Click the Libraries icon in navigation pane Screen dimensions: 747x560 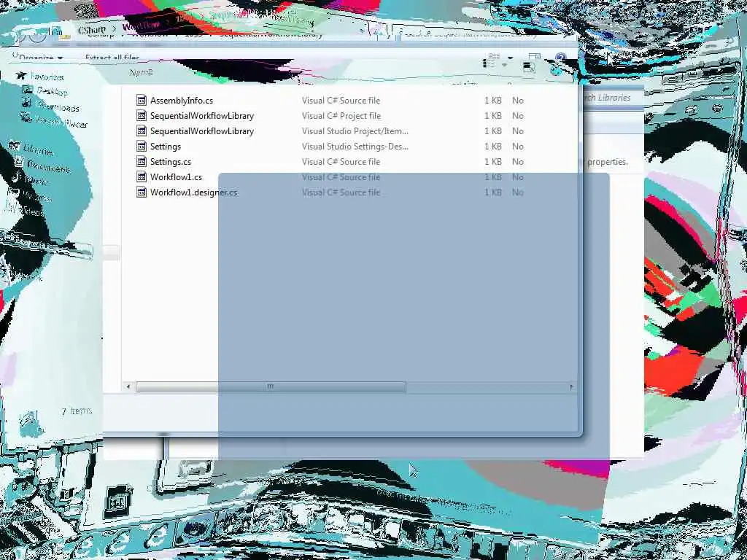[15, 146]
